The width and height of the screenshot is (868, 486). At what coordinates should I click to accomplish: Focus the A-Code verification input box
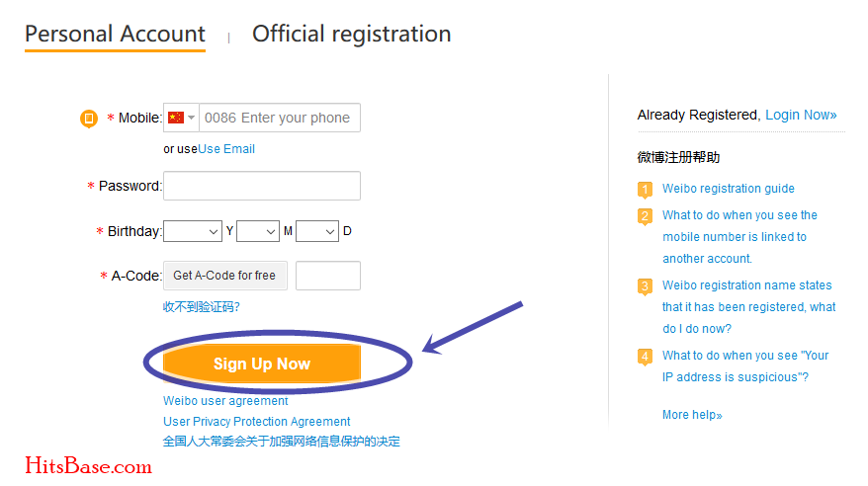[327, 276]
